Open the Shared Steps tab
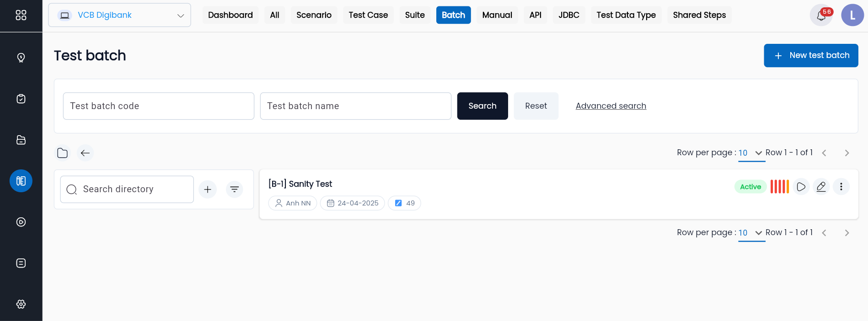Screen dimensions: 868x321 click(699, 15)
